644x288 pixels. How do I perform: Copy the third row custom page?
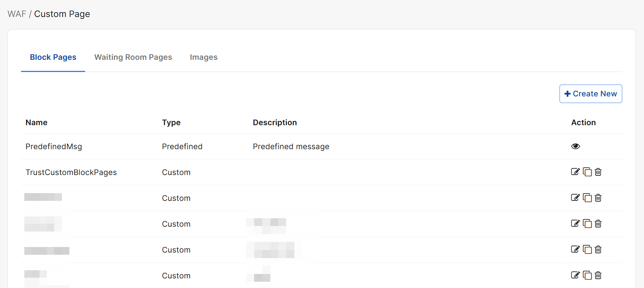(x=587, y=198)
